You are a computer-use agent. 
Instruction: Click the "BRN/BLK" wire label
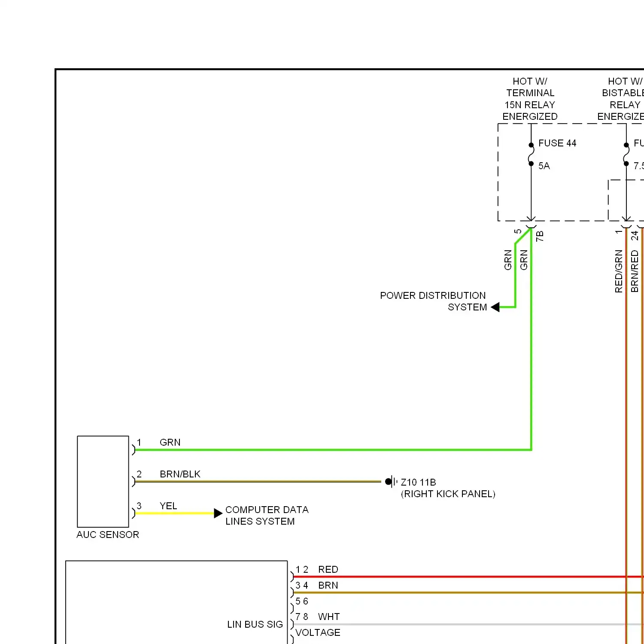(180, 474)
